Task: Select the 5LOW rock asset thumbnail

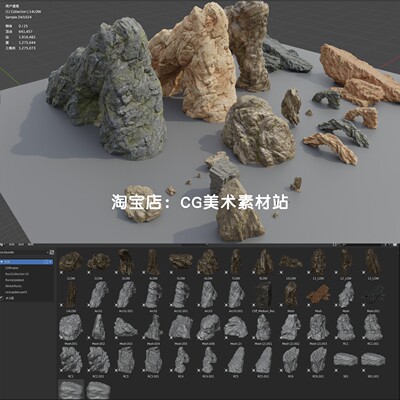Action: (x=181, y=261)
